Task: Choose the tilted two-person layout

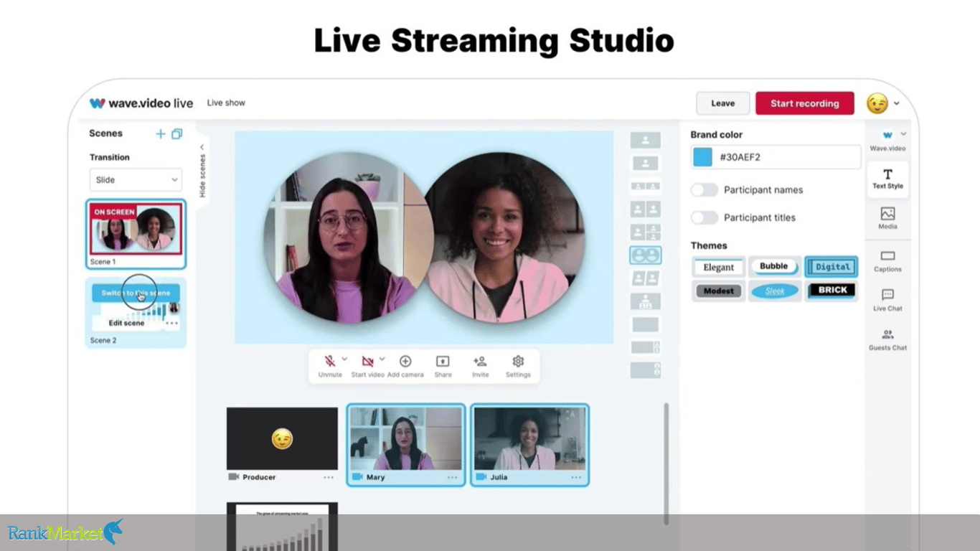Action: click(646, 278)
